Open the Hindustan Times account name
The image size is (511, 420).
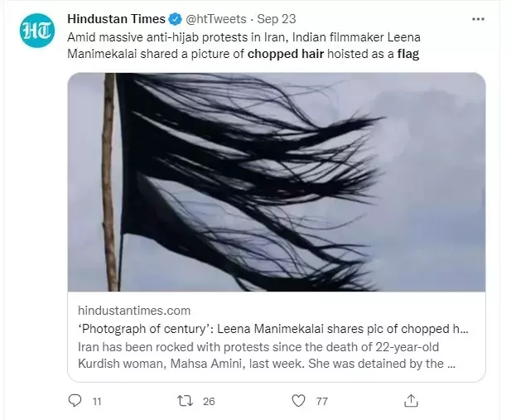coord(116,19)
